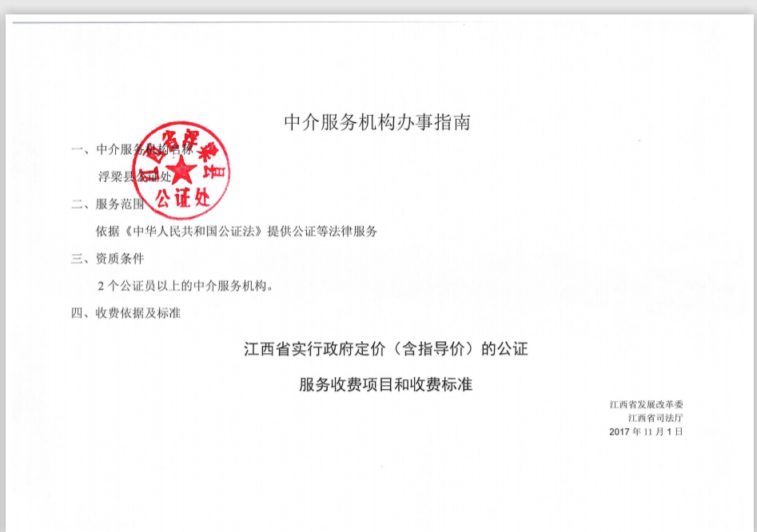Select heading 二、服务范围
Image resolution: width=757 pixels, height=532 pixels.
point(108,204)
